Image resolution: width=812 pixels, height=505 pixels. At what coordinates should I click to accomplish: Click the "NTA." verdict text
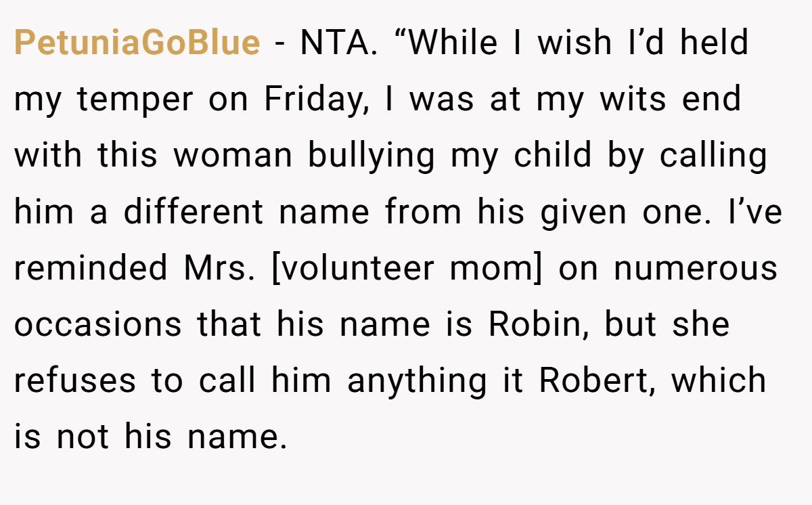(338, 43)
